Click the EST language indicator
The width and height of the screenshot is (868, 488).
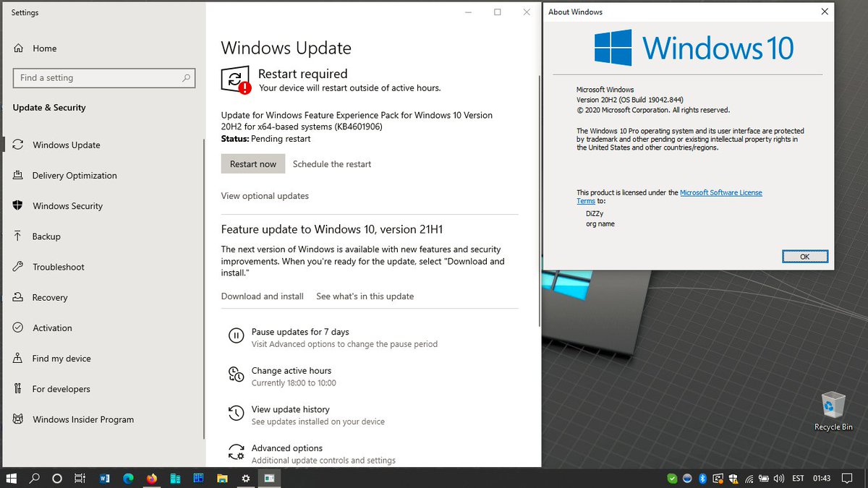[799, 479]
